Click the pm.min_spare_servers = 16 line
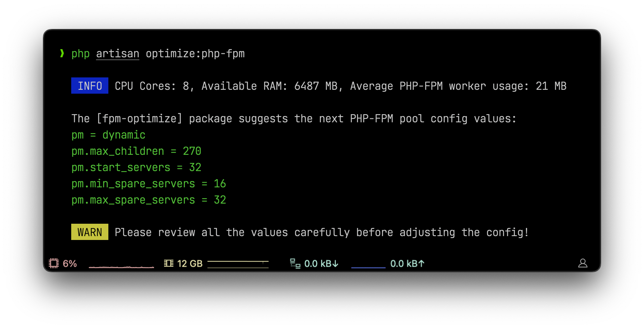The height and width of the screenshot is (329, 644). pyautogui.click(x=149, y=184)
